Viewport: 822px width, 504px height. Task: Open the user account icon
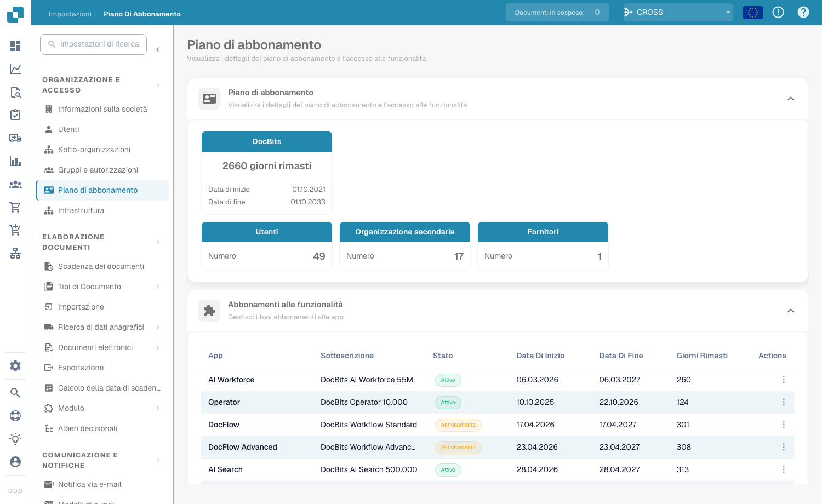[15, 462]
